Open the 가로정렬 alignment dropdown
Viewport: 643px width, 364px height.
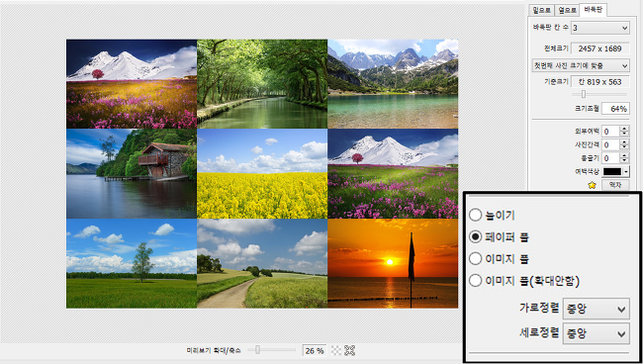click(596, 309)
